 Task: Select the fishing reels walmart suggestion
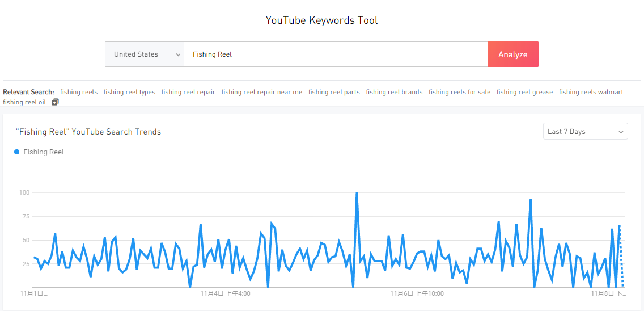click(591, 92)
